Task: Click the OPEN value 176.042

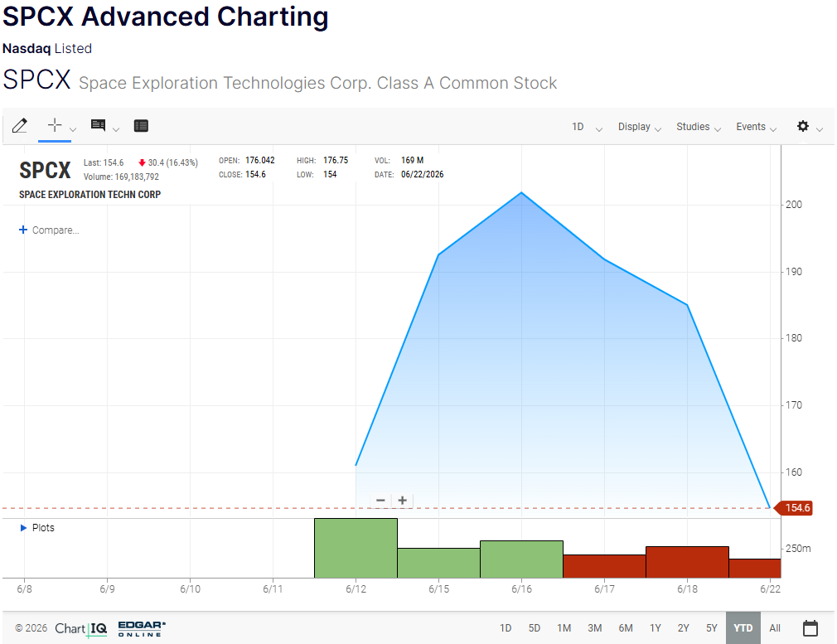Action: 259,160
